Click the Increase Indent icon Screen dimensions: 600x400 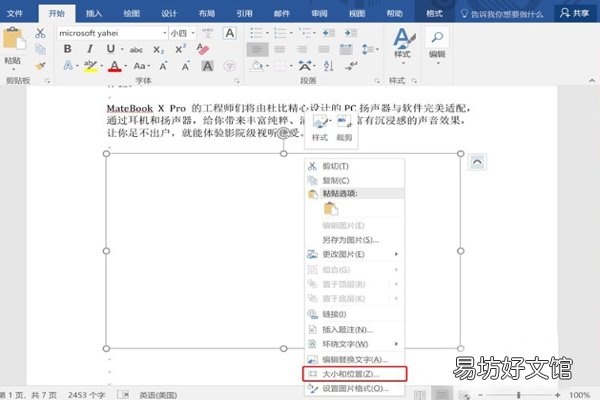(350, 33)
